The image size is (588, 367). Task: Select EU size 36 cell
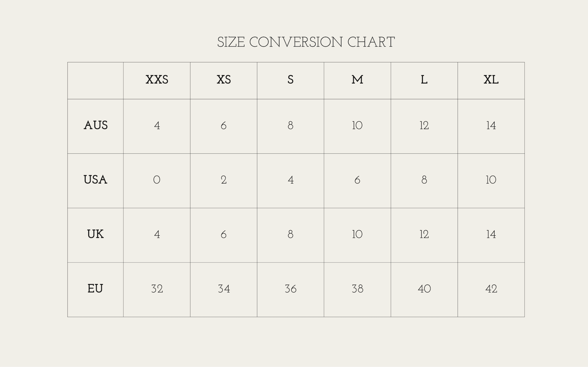click(x=290, y=289)
